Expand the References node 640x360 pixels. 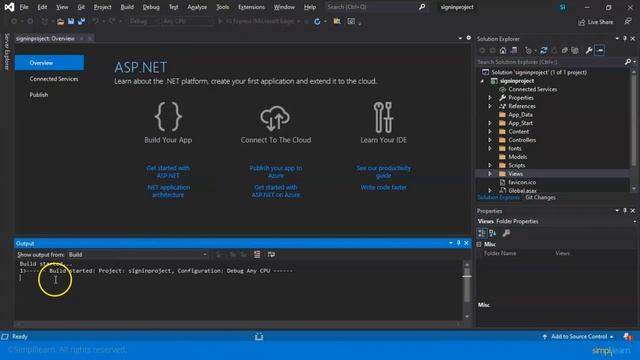[490, 106]
